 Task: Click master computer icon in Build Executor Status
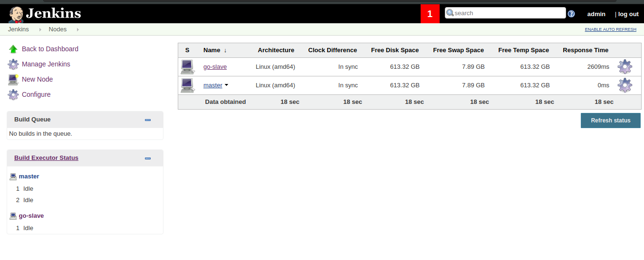pyautogui.click(x=13, y=176)
